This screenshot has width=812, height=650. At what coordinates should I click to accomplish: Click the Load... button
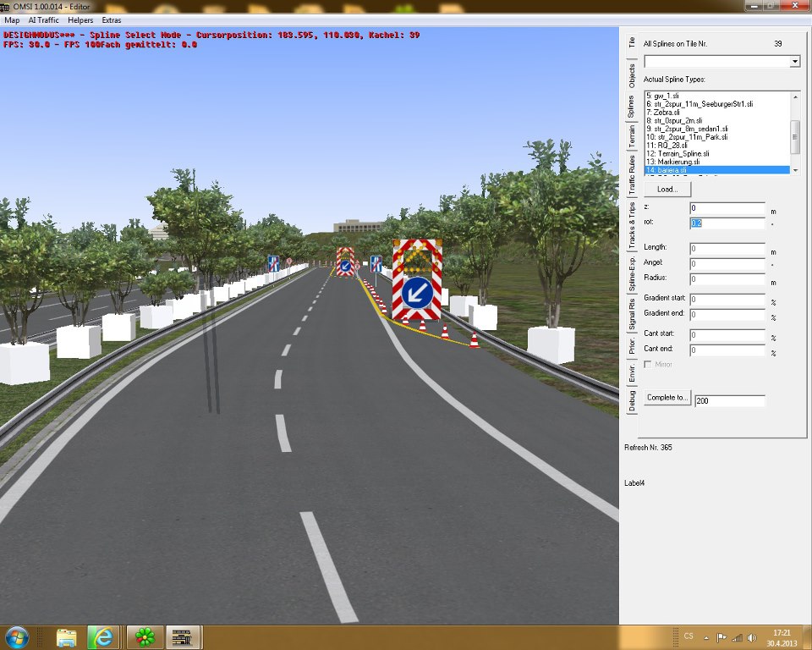coord(667,189)
